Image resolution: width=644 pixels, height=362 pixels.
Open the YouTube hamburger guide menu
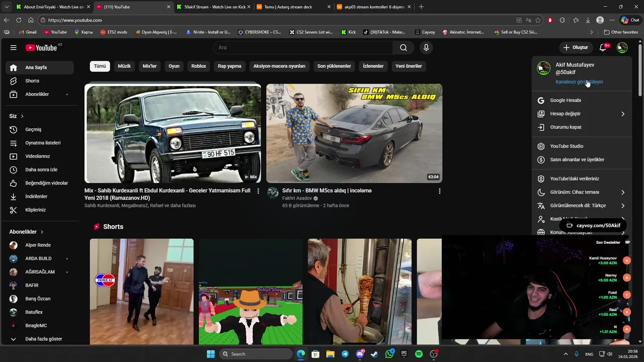click(x=14, y=47)
